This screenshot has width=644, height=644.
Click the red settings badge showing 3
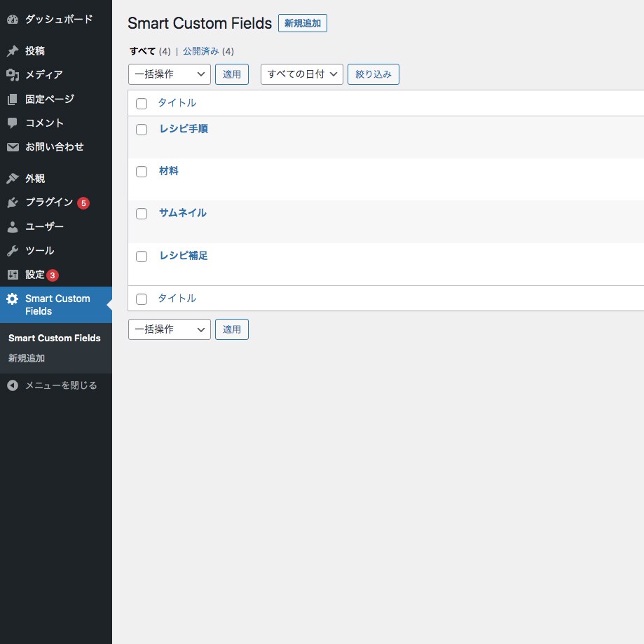point(52,275)
